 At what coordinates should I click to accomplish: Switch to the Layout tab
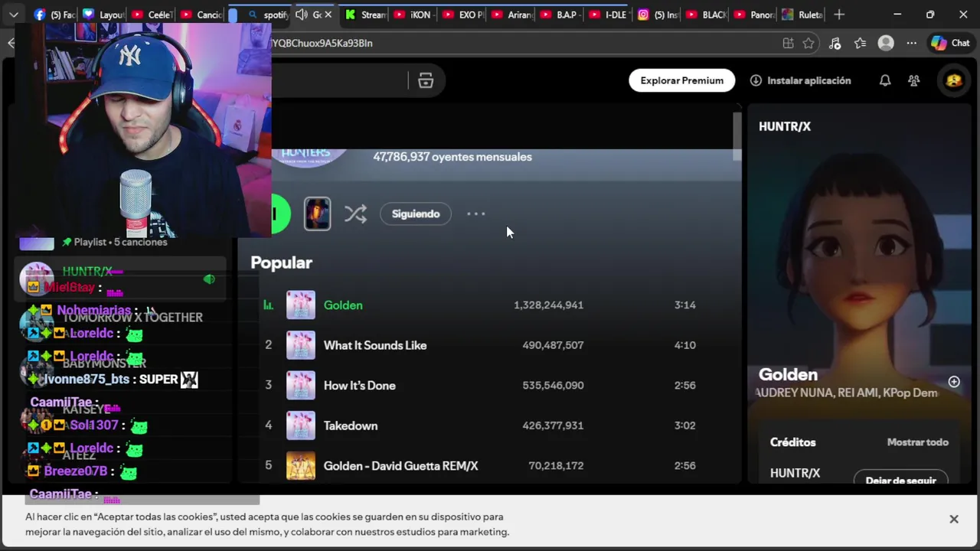(103, 15)
